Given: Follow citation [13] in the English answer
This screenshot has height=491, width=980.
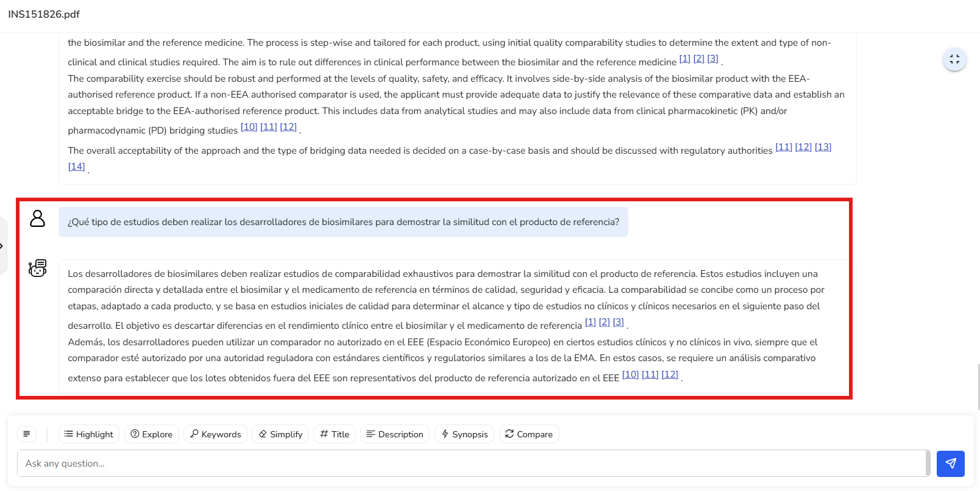Looking at the screenshot, I should coord(823,147).
